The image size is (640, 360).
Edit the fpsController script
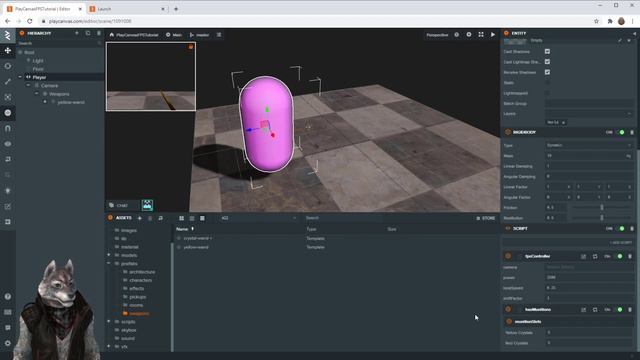pos(583,256)
